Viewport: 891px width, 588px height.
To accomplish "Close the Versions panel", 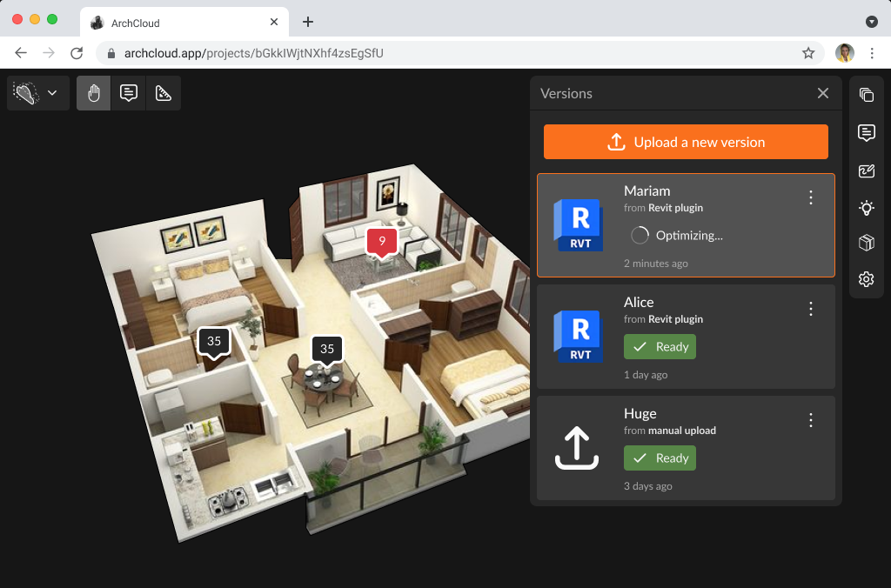I will point(822,93).
